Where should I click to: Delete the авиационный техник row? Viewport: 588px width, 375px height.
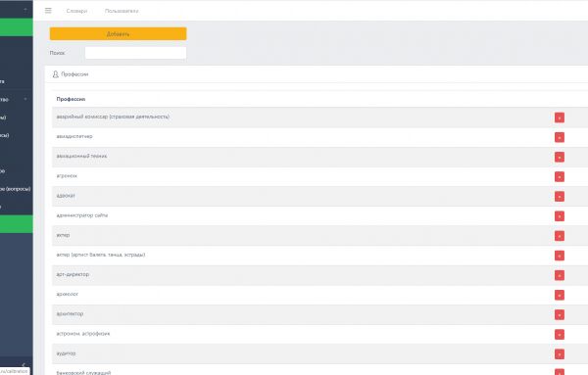(x=560, y=157)
